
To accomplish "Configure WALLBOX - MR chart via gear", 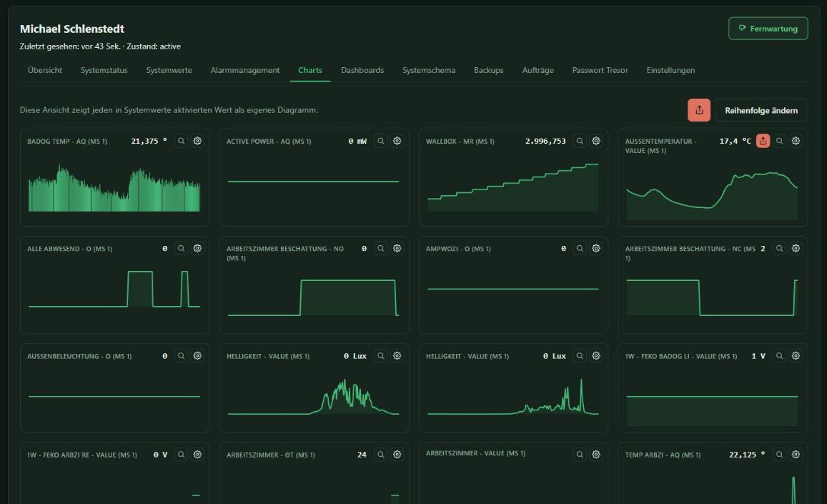I will tap(596, 141).
